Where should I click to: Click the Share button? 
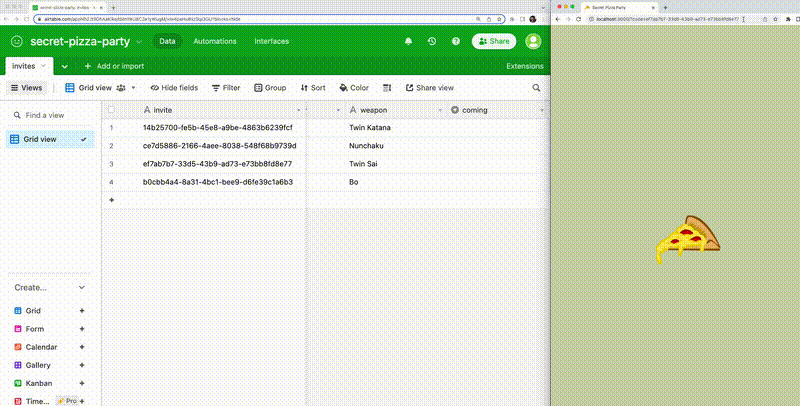[494, 41]
